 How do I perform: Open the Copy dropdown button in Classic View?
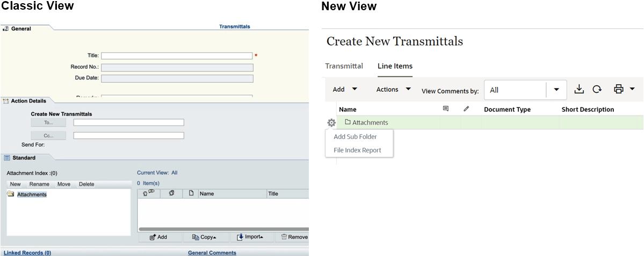pyautogui.click(x=205, y=237)
